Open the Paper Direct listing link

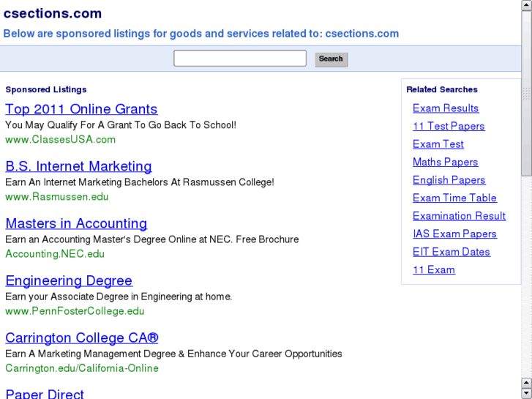[x=45, y=394]
